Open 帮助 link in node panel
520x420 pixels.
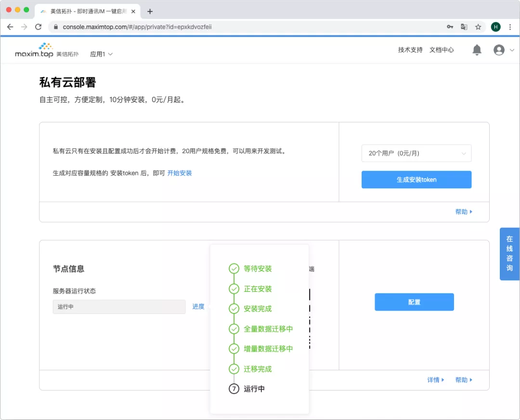tap(464, 380)
